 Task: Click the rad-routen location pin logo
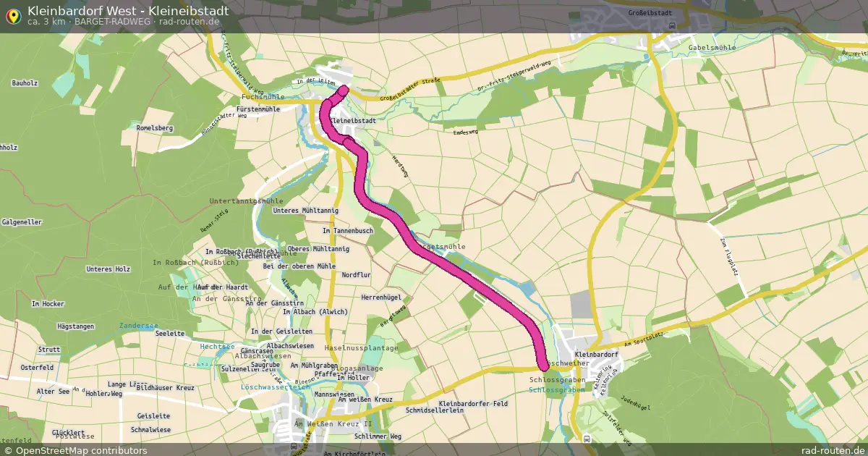[13, 15]
